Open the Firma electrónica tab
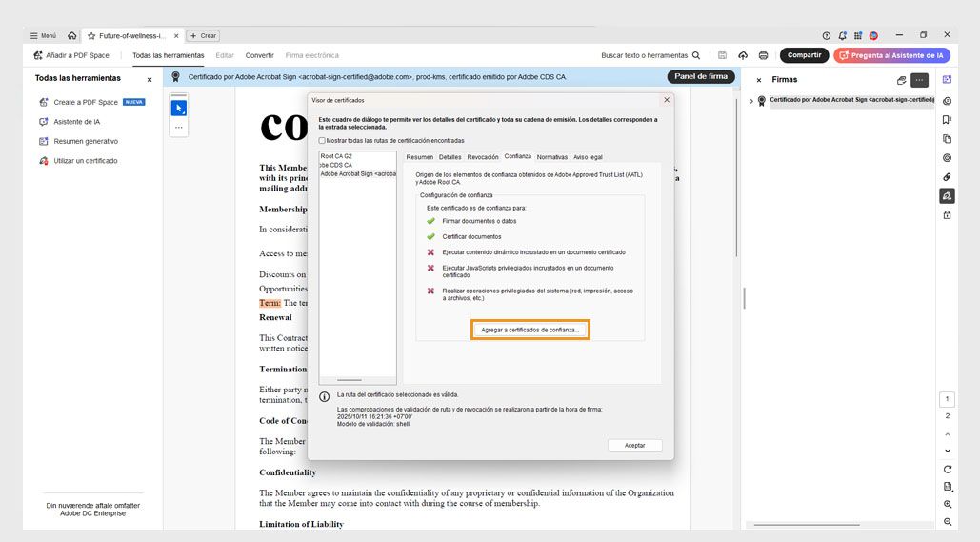Viewport: 980px width, 542px height. [x=311, y=55]
